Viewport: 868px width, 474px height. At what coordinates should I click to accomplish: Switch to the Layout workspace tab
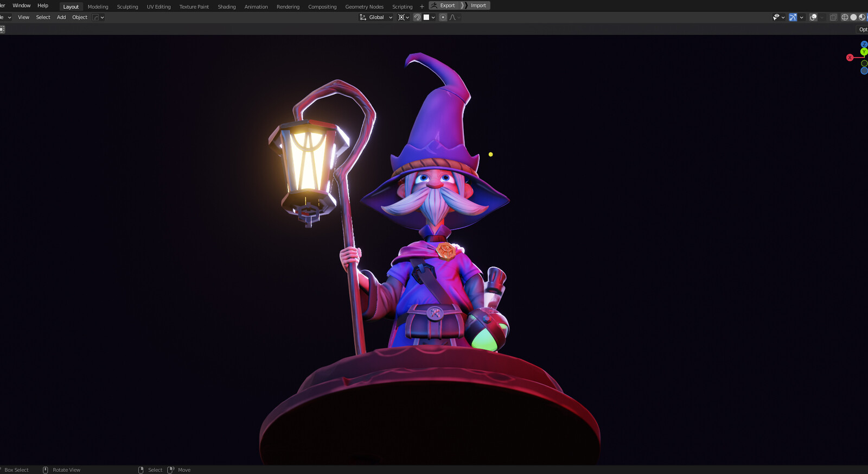[x=71, y=7]
